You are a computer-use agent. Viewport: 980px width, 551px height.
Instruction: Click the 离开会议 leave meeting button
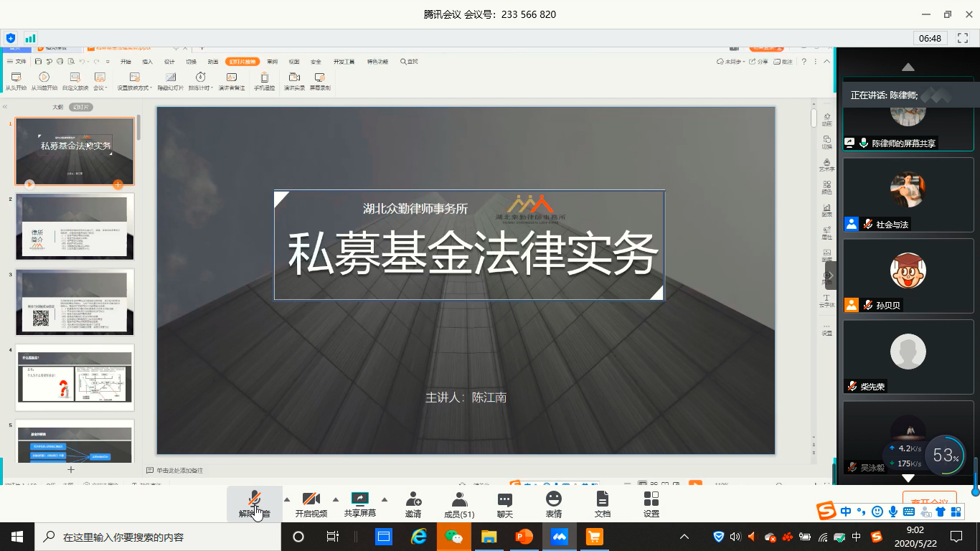(929, 500)
